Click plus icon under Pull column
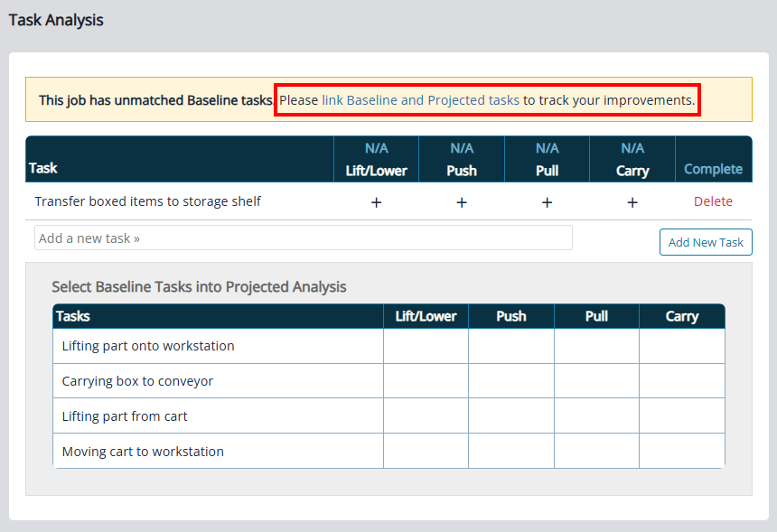This screenshot has height=532, width=777. (547, 202)
